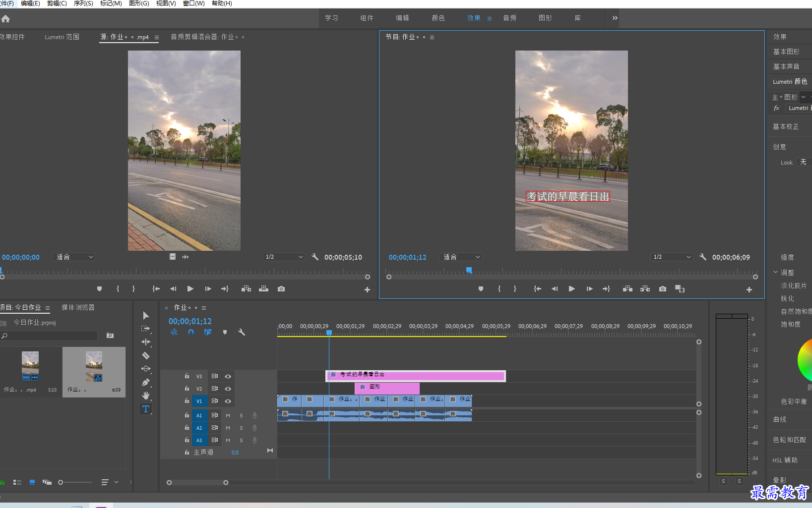The width and height of the screenshot is (812, 508).
Task: Select the Slip tool
Action: point(146,369)
